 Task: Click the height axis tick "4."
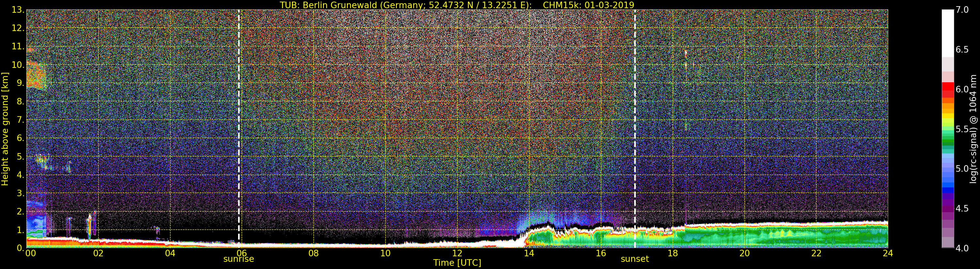[x=21, y=175]
